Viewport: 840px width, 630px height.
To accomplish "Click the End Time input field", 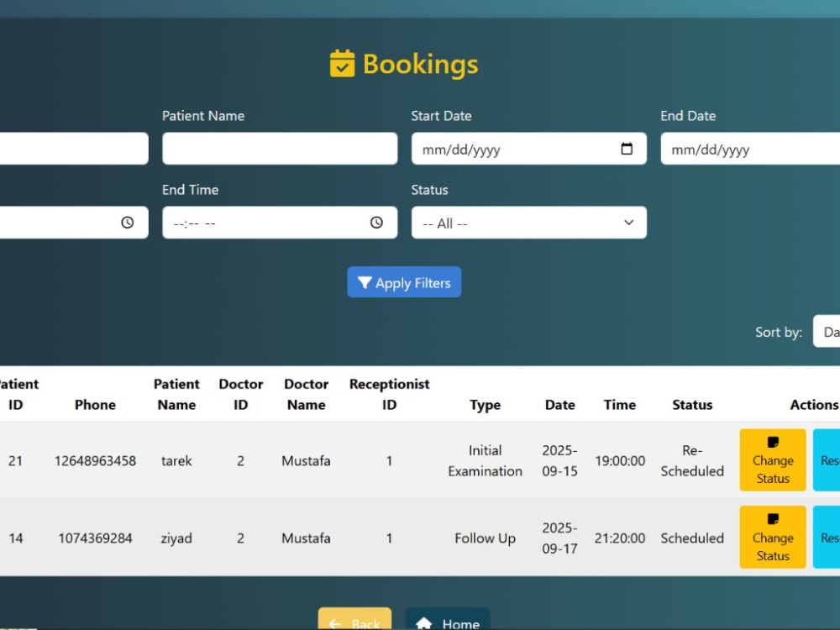I will tap(280, 223).
